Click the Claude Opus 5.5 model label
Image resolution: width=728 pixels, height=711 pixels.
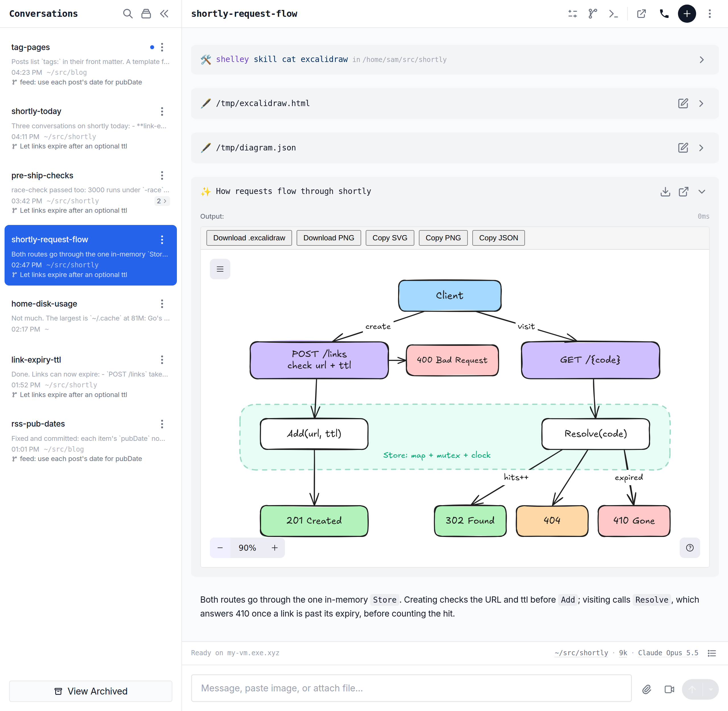pos(668,653)
